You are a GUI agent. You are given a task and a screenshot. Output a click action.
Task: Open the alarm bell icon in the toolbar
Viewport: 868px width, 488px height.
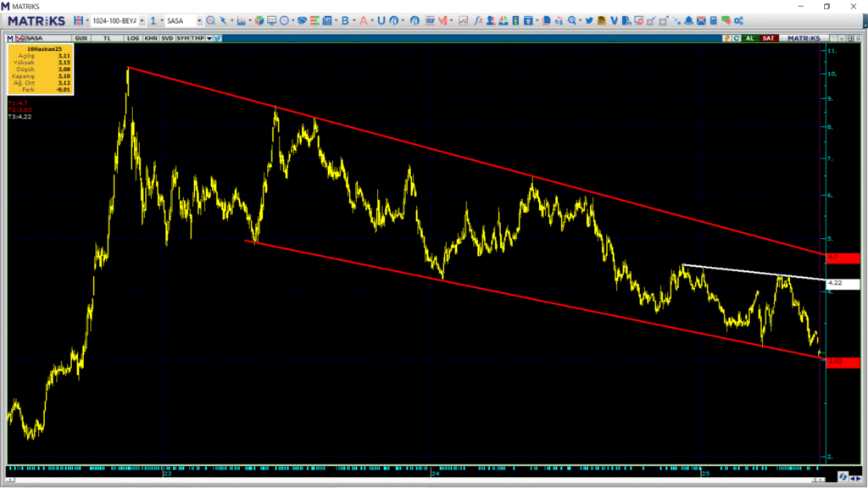pyautogui.click(x=689, y=20)
